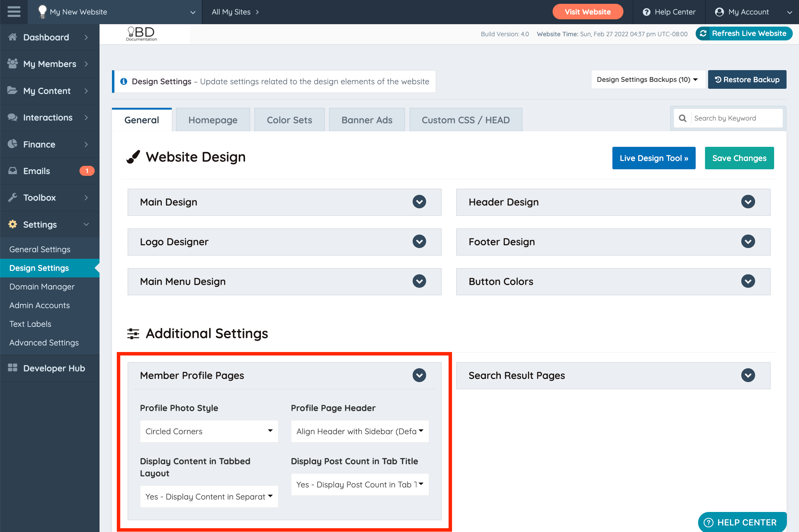The image size is (799, 532).
Task: Click the Refresh Live Website button
Action: click(744, 34)
